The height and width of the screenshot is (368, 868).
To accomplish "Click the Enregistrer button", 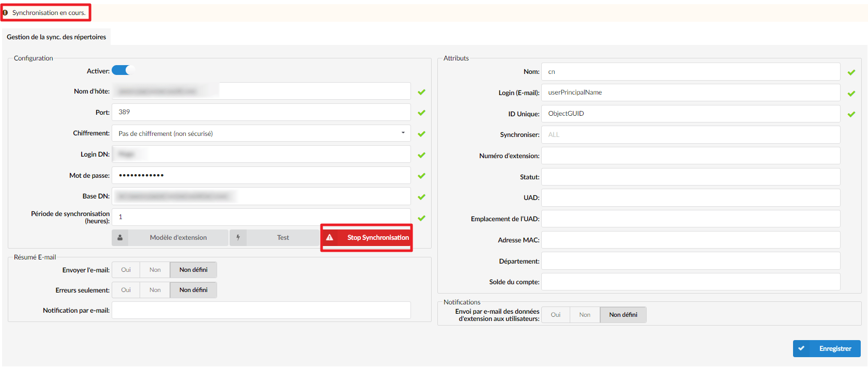I will tap(827, 348).
